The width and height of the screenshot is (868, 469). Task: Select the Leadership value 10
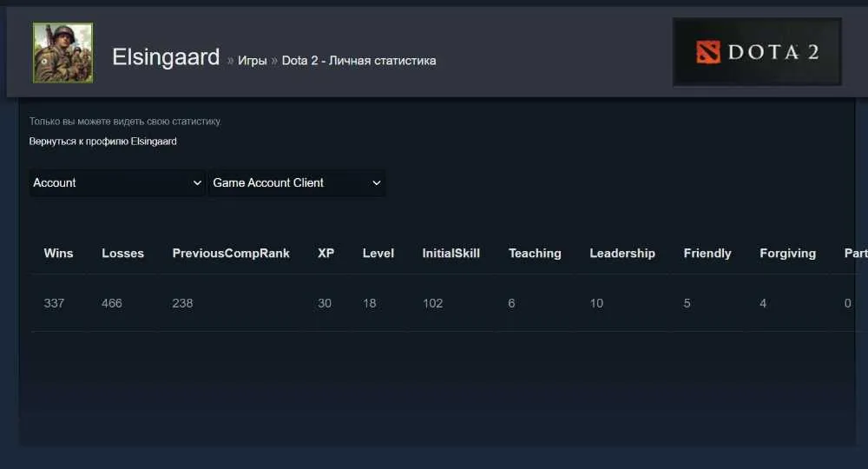596,303
